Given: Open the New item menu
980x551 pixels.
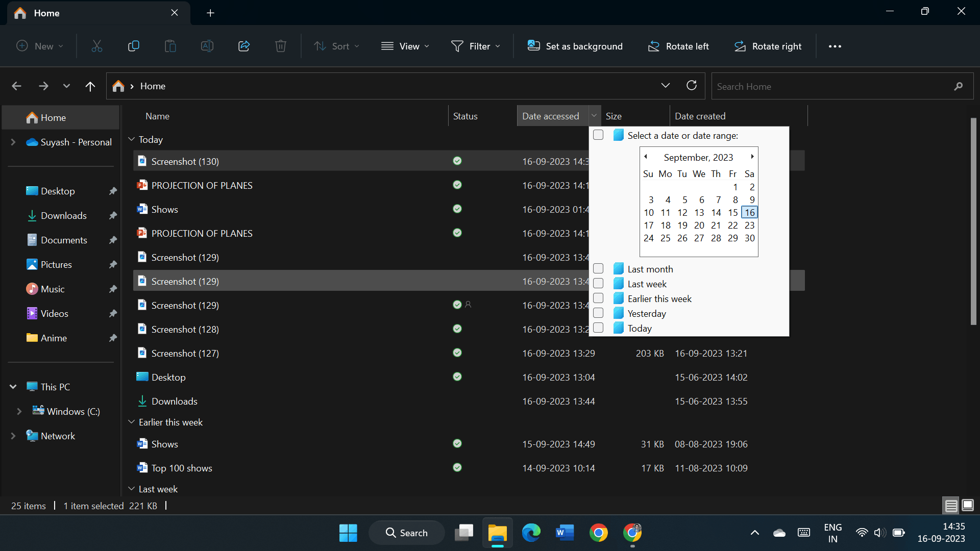Looking at the screenshot, I should [x=40, y=46].
